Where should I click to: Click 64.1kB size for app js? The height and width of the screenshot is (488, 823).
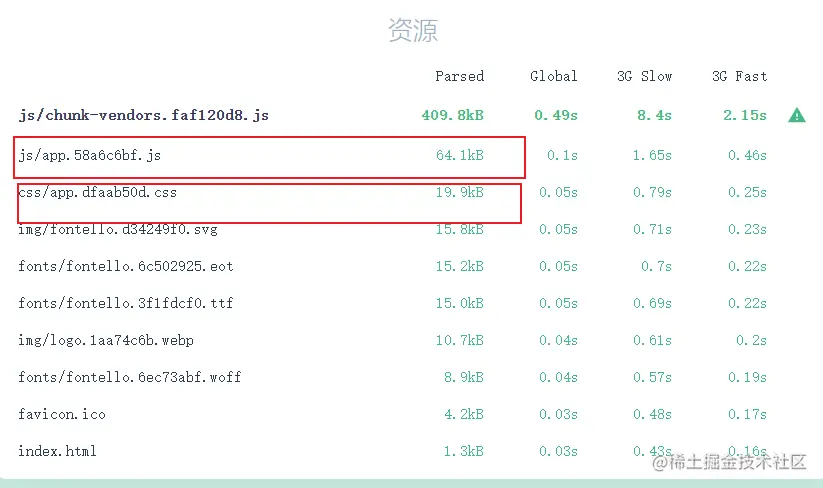point(459,156)
